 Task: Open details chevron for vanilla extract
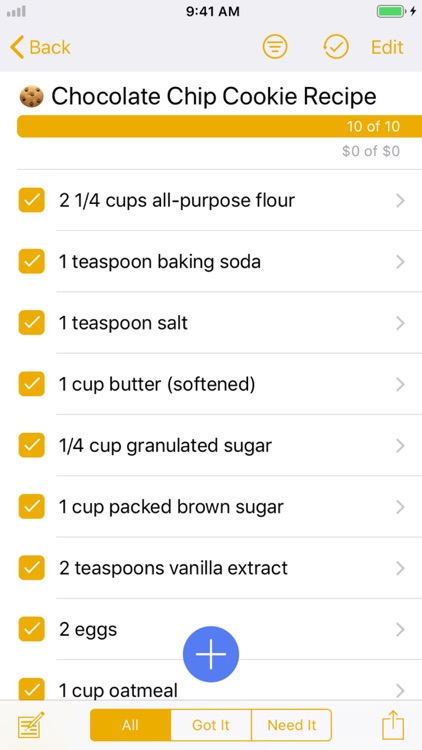click(400, 568)
